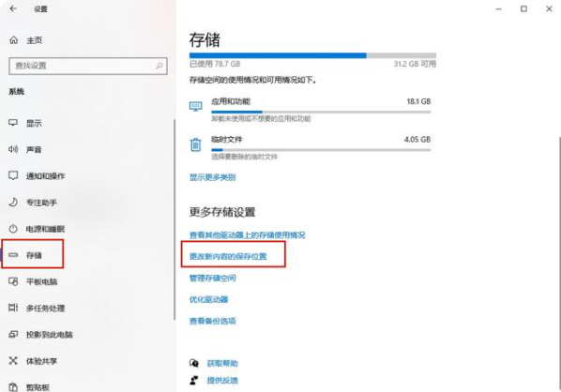Click the 应用和功能 monitor icon
The image size is (561, 392).
tap(195, 106)
